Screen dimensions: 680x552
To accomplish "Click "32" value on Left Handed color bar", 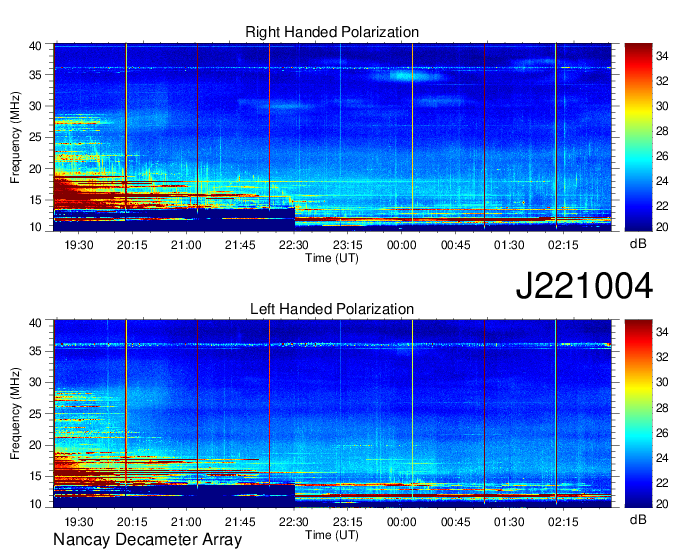I will [x=662, y=357].
